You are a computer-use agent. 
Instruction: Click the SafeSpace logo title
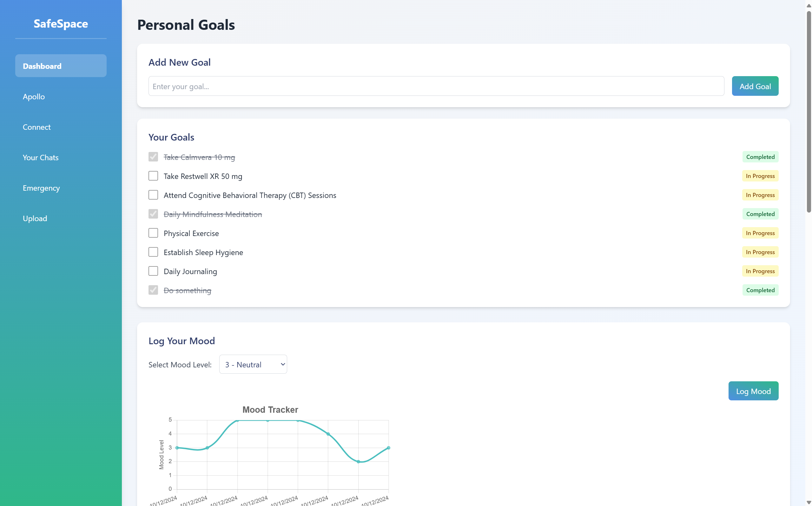[x=61, y=24]
